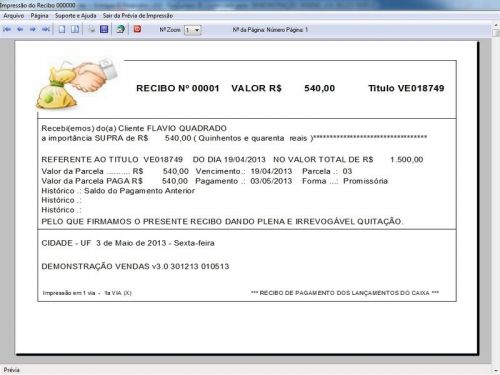Click 'Impressão em 1 via' footer text
Screen dimensions: 500x375
(x=69, y=293)
